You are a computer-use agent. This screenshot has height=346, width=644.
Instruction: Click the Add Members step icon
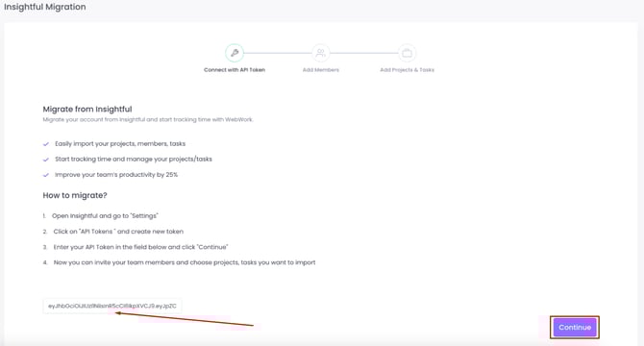(x=321, y=53)
